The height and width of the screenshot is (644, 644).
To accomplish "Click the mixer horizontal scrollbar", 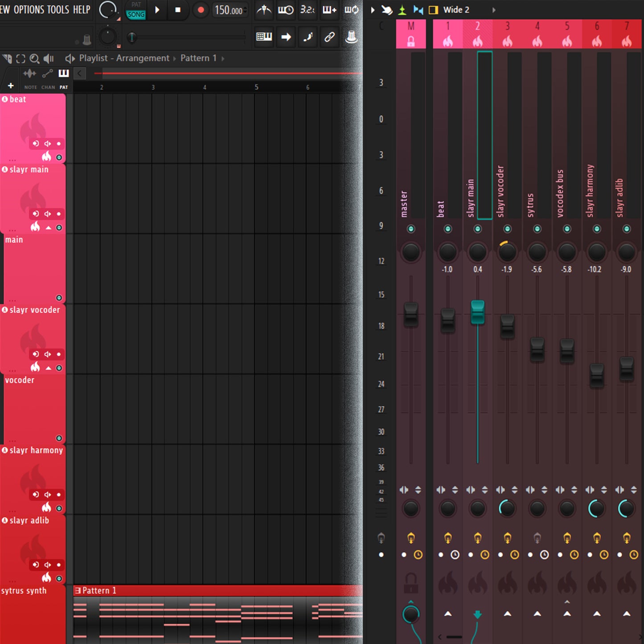I will tap(455, 637).
